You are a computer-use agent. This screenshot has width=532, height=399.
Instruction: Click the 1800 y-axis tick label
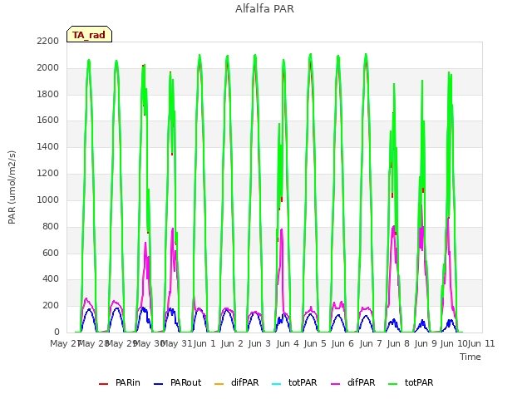point(48,94)
